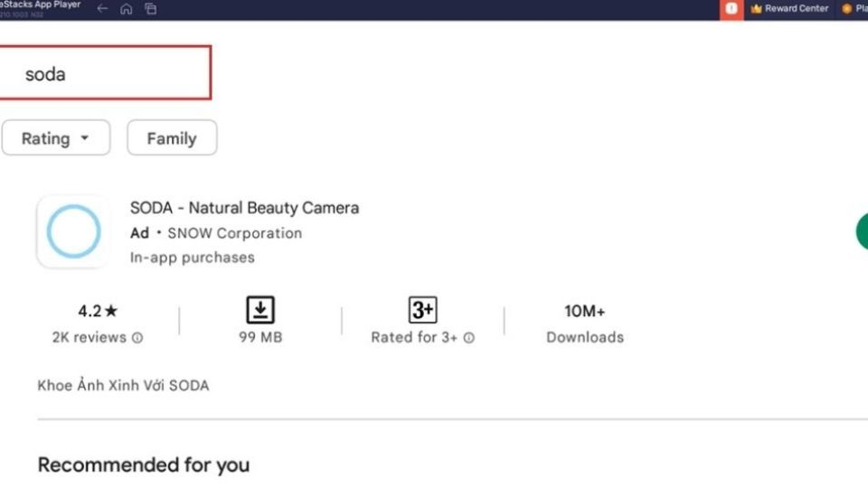
Task: Click Khoe Ảnh Xinh Với SODA description
Action: pyautogui.click(x=124, y=386)
